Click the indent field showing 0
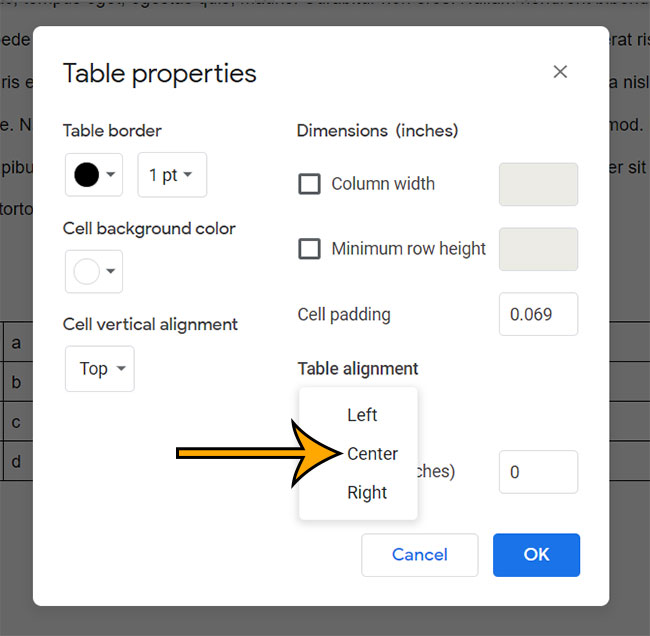 point(538,472)
